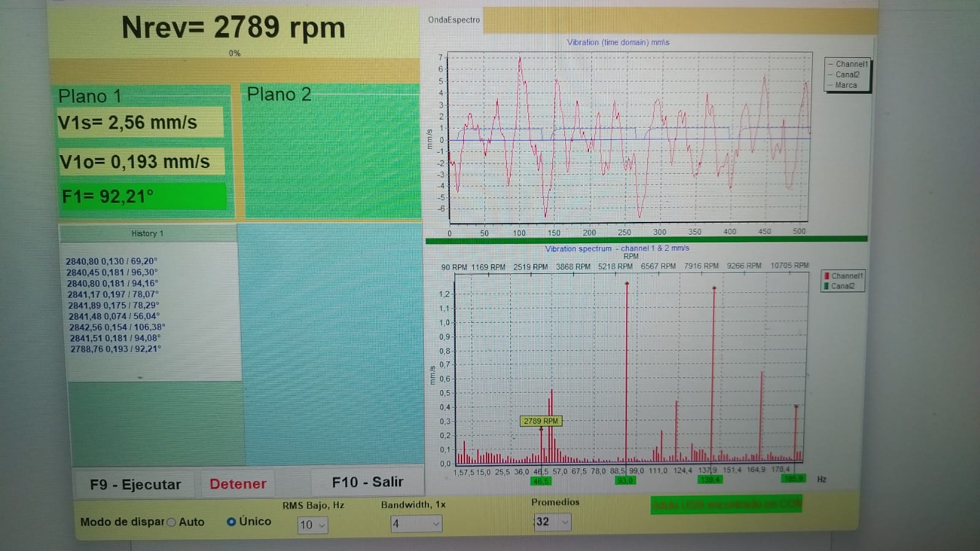The width and height of the screenshot is (980, 551).
Task: Click the green 46,5 Hz frequency marker
Action: (541, 481)
